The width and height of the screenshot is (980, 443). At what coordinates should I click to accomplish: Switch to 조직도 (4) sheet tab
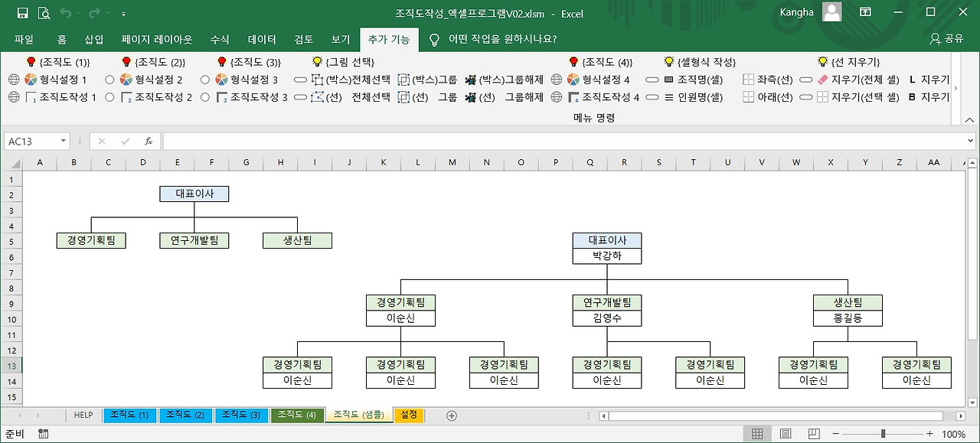tap(297, 415)
